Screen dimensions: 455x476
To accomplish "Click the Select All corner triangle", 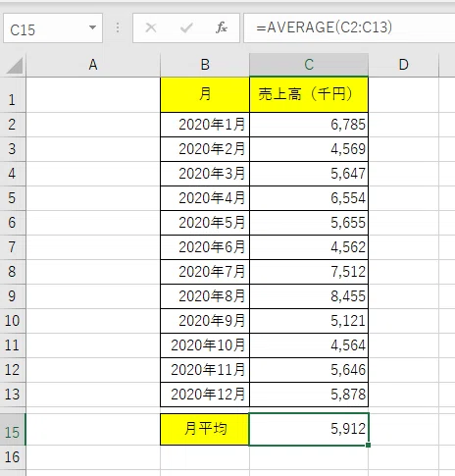I will coord(14,65).
